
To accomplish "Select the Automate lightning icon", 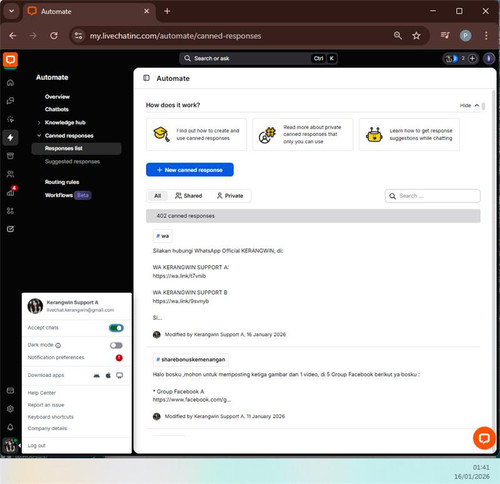I will (x=10, y=137).
